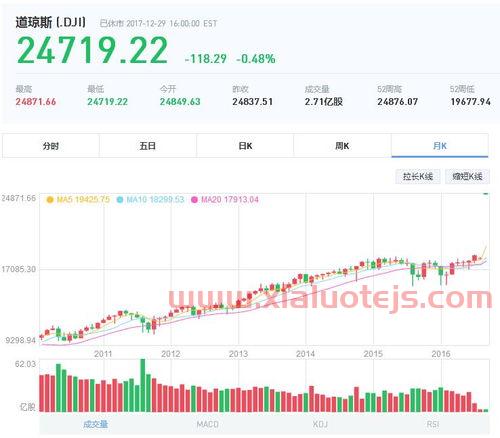Click the 道琼斯 (.DJI) title
This screenshot has width=500, height=438.
(x=51, y=23)
